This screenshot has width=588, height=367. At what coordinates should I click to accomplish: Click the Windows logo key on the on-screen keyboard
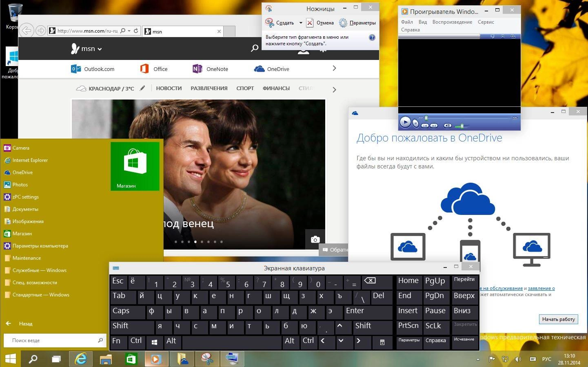[x=154, y=343]
